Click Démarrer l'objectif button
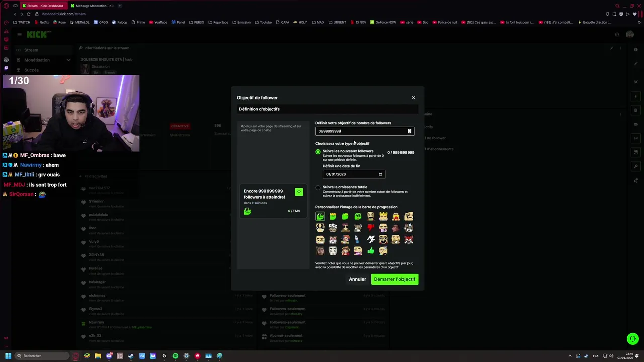Image resolution: width=644 pixels, height=362 pixels. [394, 279]
